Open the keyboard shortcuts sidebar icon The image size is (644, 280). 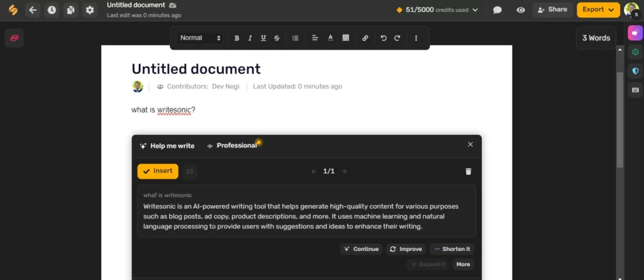pyautogui.click(x=635, y=90)
